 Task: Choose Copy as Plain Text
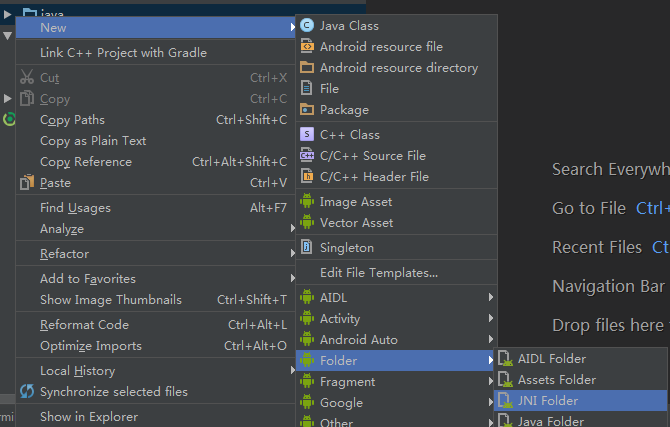click(x=156, y=141)
